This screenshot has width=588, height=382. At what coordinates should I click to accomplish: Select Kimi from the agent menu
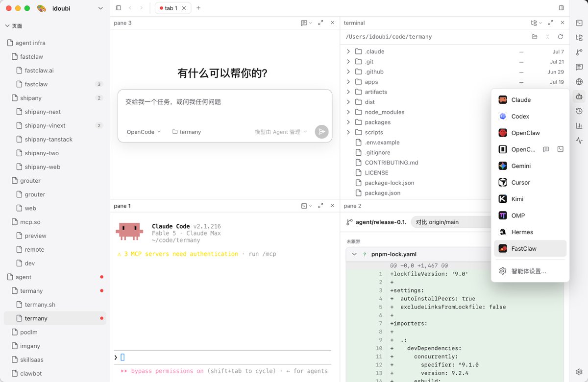coord(530,199)
